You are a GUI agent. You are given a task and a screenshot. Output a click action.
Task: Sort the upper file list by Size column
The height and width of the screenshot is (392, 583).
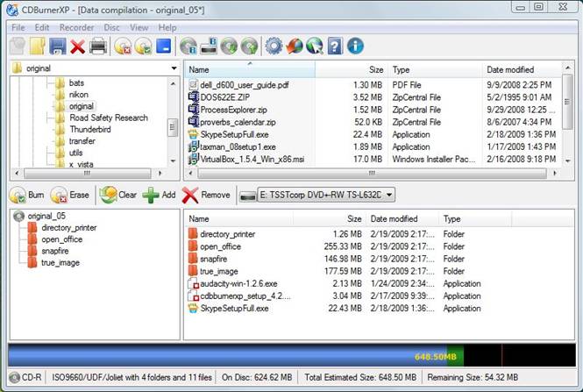click(351, 69)
